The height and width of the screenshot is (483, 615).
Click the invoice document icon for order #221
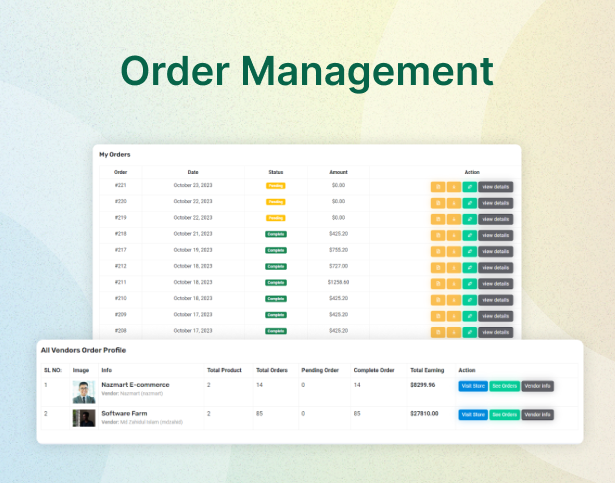click(x=437, y=186)
